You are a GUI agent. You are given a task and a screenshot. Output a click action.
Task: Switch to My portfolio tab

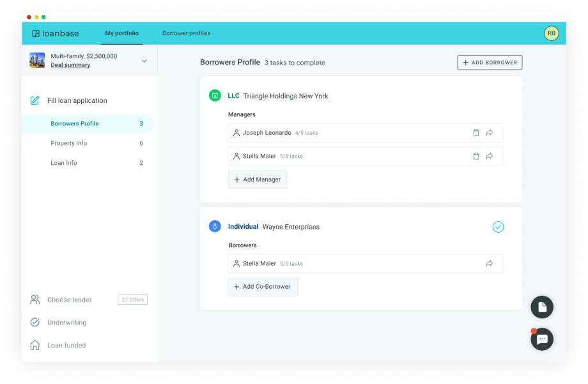tap(122, 33)
